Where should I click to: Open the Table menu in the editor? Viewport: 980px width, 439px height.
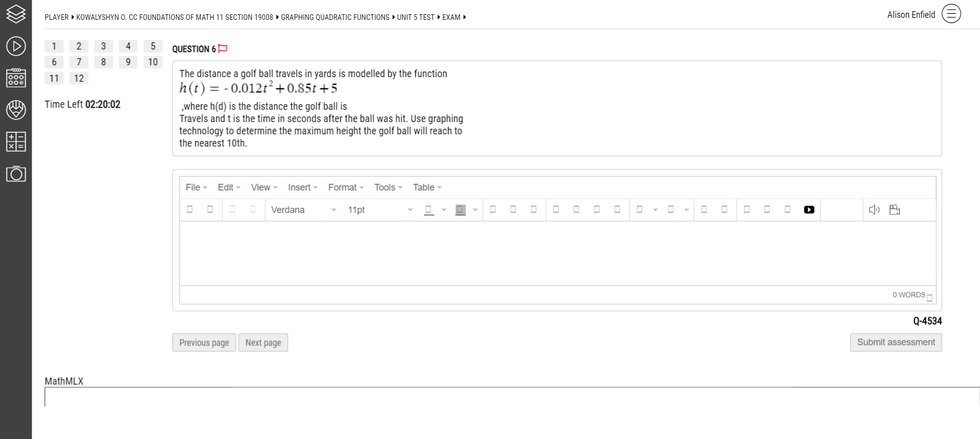click(427, 187)
